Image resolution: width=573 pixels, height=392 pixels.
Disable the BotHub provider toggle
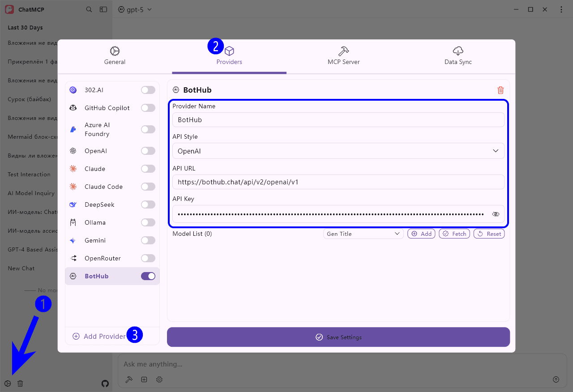tap(148, 276)
